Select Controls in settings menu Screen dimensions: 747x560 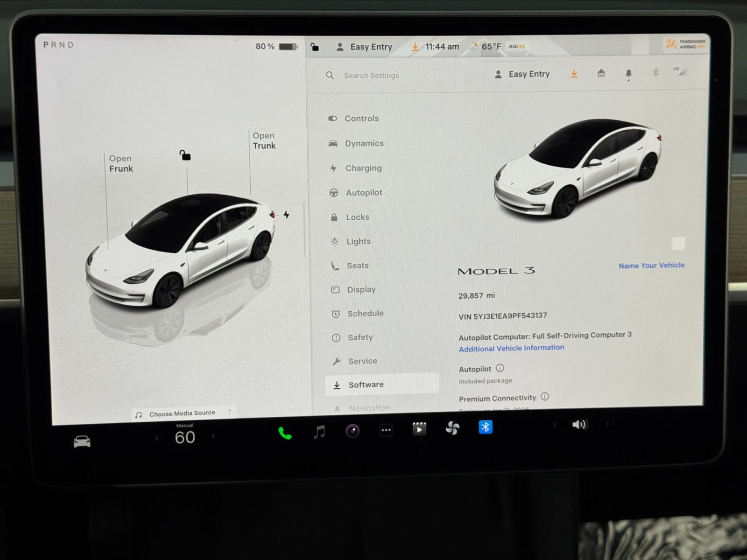(361, 119)
